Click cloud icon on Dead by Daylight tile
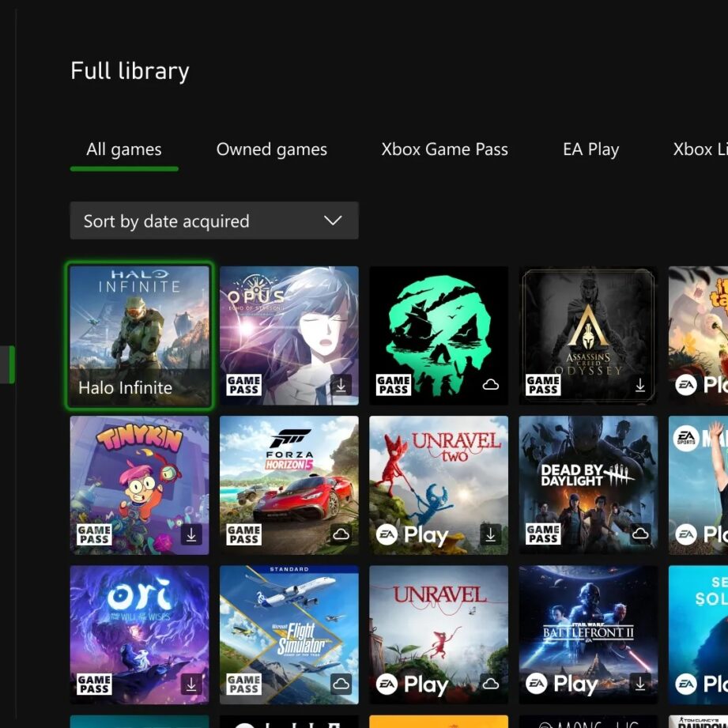Image resolution: width=728 pixels, height=728 pixels. [x=640, y=535]
